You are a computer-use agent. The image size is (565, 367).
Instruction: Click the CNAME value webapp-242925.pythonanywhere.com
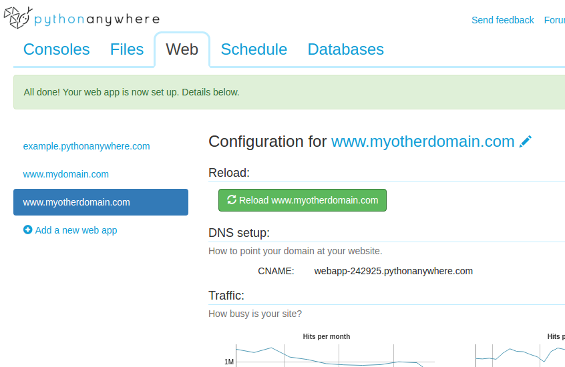393,271
